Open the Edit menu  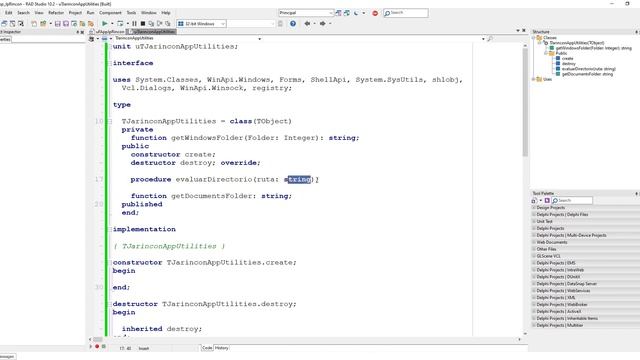(x=9, y=13)
